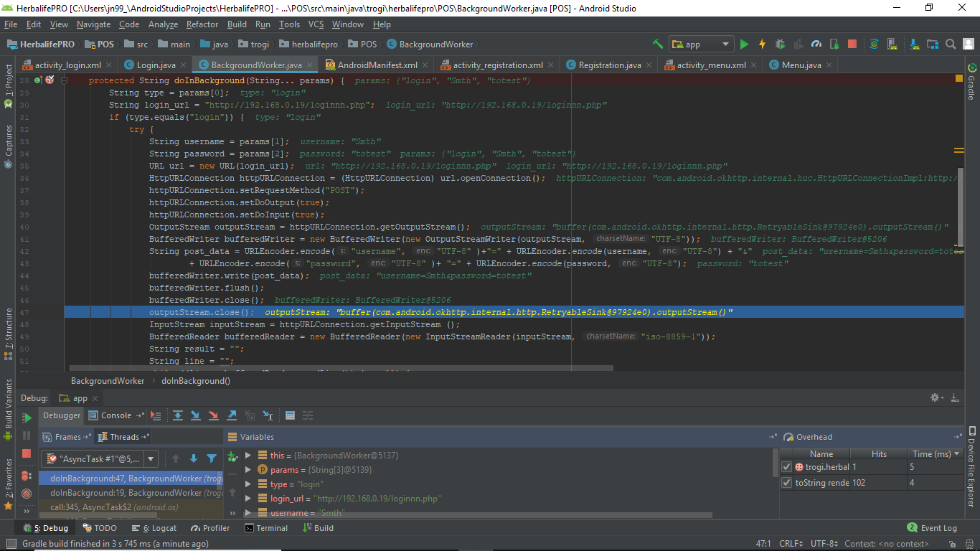
Task: Click the Profile app speedometer icon
Action: coord(816,44)
